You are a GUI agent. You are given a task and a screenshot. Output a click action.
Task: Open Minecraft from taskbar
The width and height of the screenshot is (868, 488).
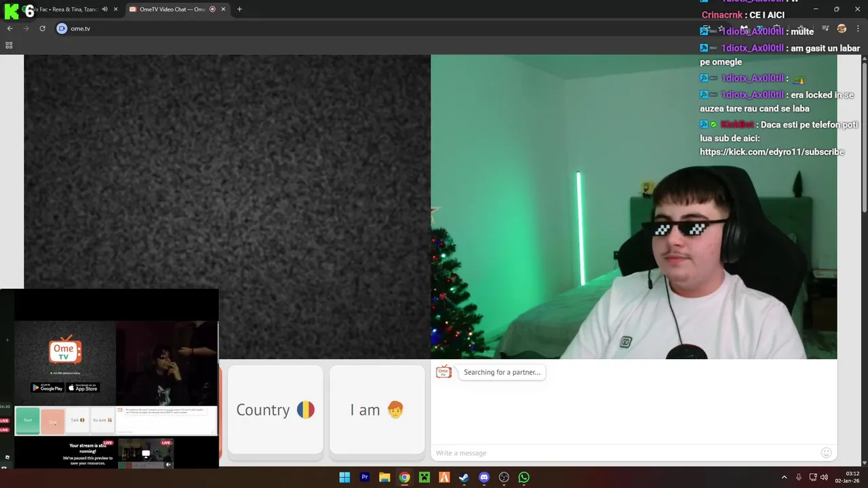point(425,477)
